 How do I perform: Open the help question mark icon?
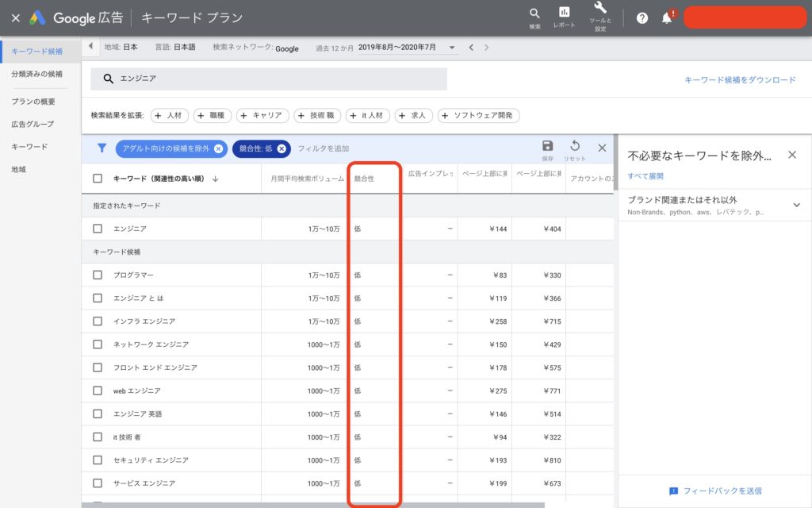click(642, 18)
